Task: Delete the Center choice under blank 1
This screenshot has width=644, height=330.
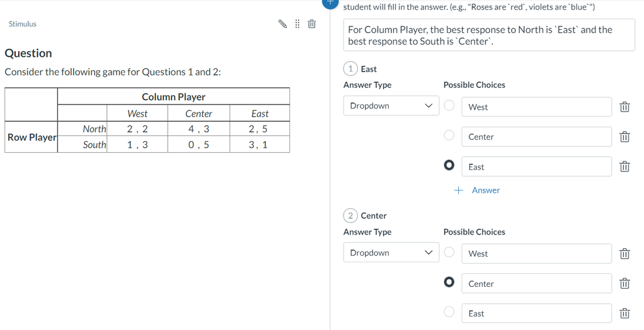Action: [624, 137]
